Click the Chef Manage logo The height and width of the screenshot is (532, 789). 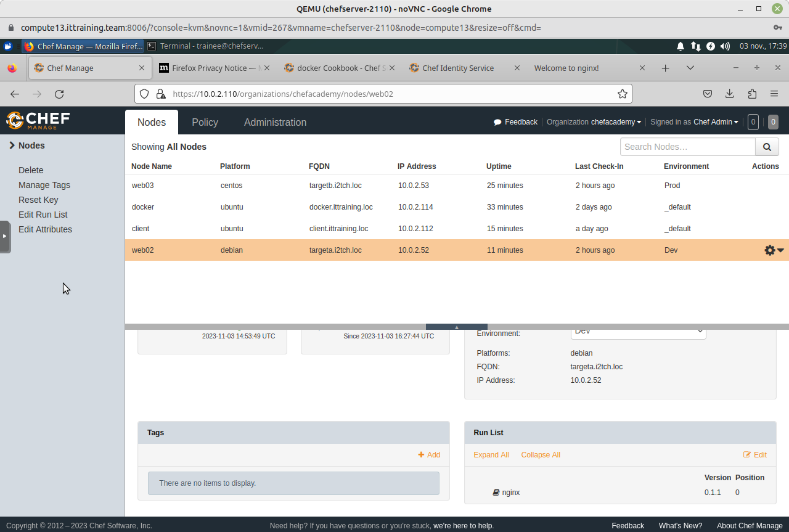(38, 120)
